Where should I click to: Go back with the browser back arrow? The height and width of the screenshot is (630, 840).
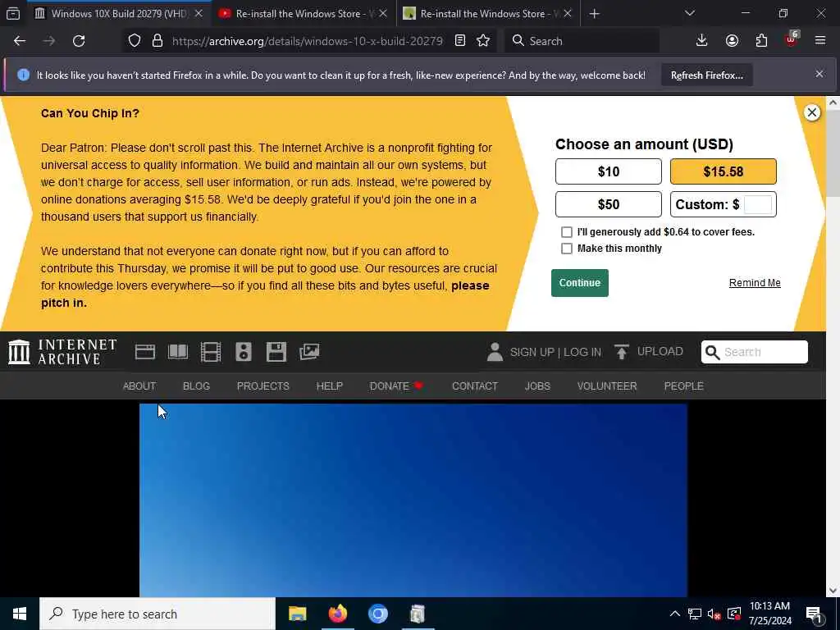pyautogui.click(x=20, y=41)
